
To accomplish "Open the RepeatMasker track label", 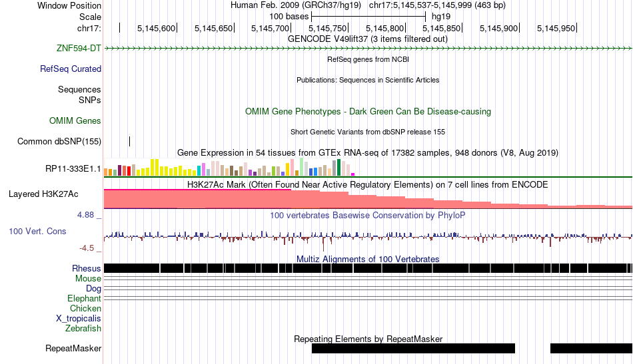I will point(73,348).
